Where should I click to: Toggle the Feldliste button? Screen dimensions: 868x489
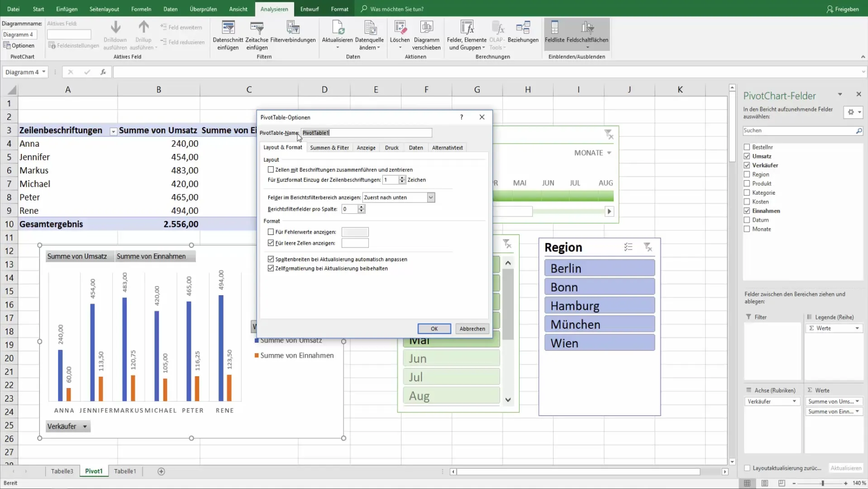coord(554,33)
